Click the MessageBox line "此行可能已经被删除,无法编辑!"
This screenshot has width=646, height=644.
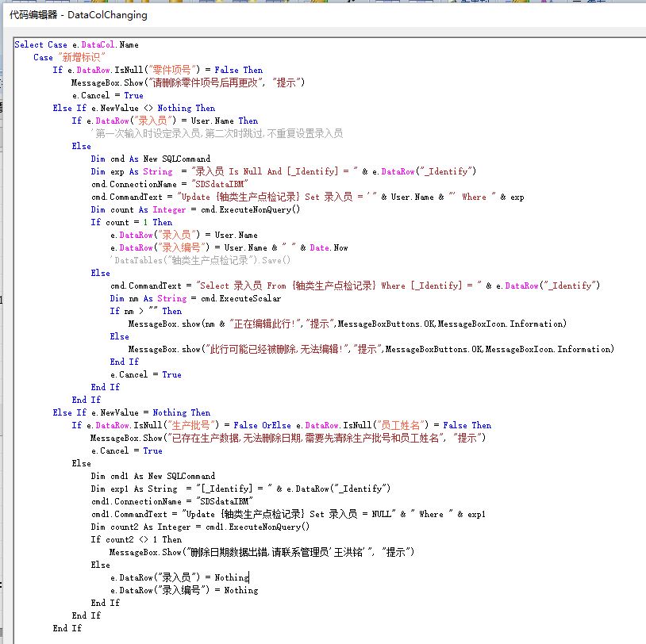(x=371, y=349)
